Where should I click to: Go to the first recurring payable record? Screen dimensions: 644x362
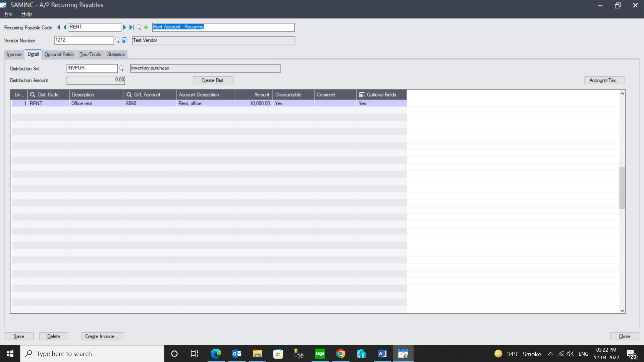pos(58,27)
